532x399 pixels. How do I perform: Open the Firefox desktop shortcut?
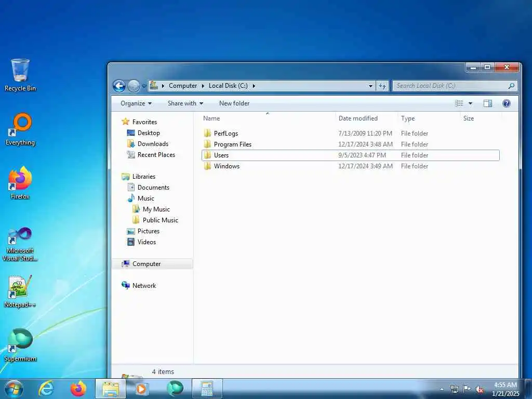point(20,182)
